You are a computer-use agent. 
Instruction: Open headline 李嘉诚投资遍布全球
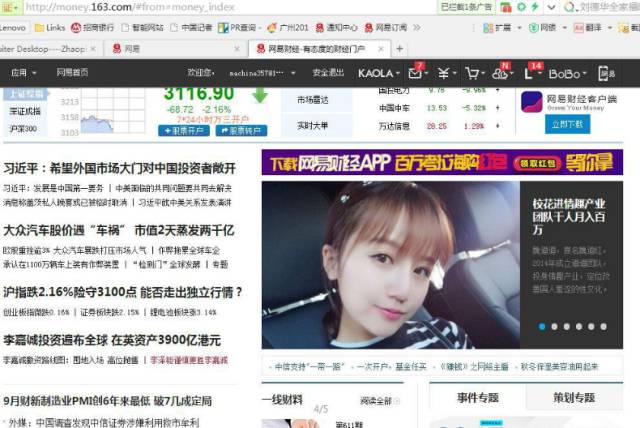[112, 340]
